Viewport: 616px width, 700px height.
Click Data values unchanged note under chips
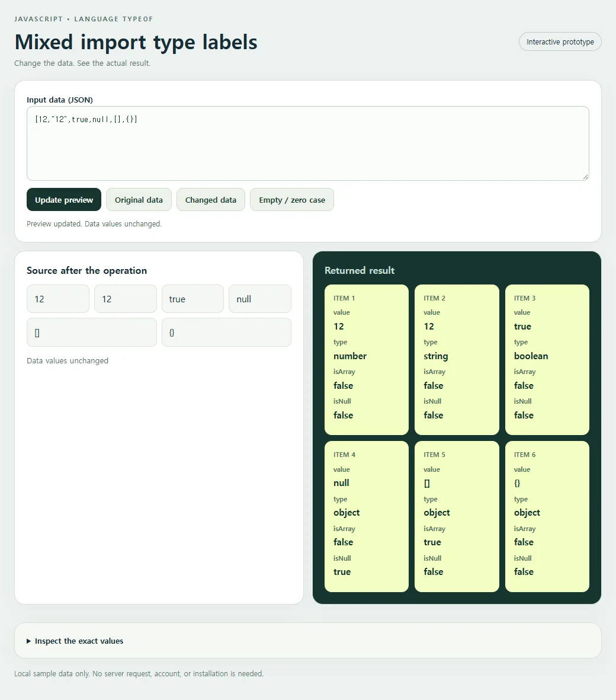pyautogui.click(x=68, y=360)
